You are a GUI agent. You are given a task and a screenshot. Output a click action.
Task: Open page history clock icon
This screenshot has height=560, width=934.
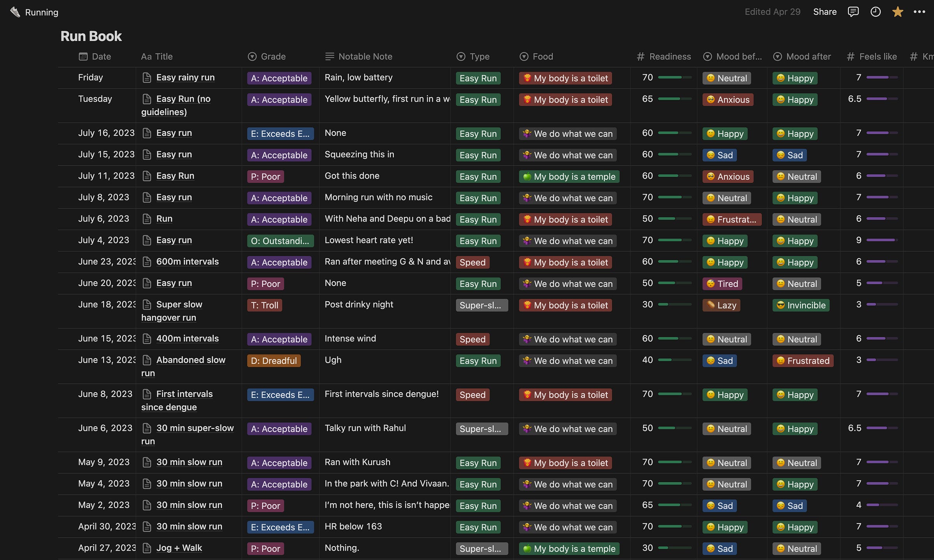click(x=875, y=12)
